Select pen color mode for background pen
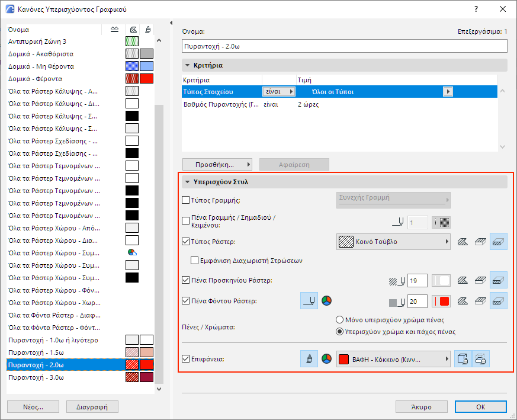Viewport: 517px width, 420px height. pyautogui.click(x=309, y=301)
